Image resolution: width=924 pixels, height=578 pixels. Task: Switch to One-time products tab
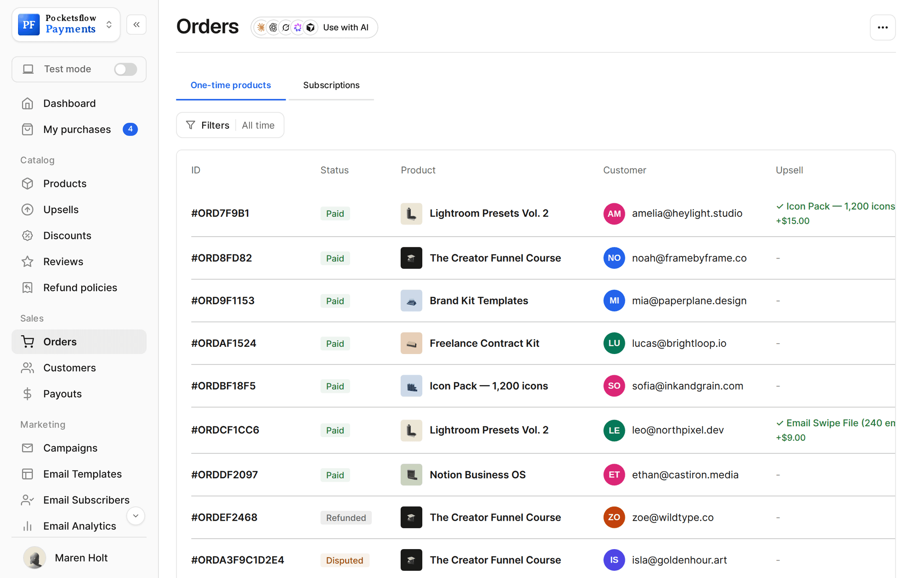[231, 85]
